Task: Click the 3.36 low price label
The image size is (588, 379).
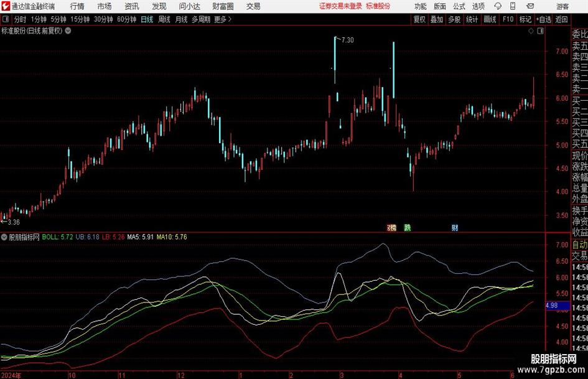Action: tap(14, 222)
